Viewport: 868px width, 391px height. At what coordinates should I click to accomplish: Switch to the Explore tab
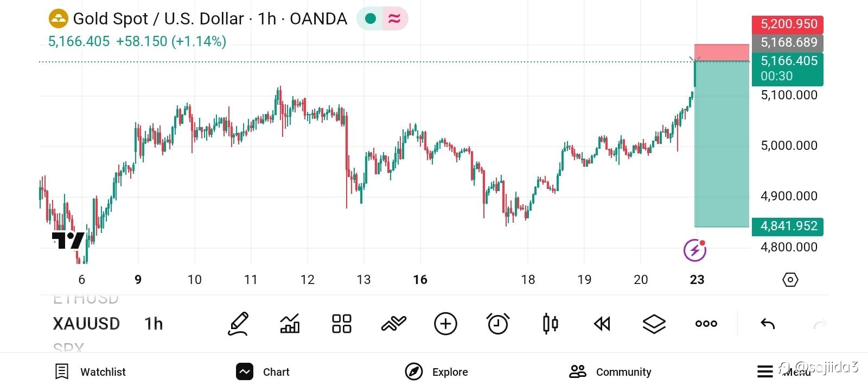coord(436,372)
